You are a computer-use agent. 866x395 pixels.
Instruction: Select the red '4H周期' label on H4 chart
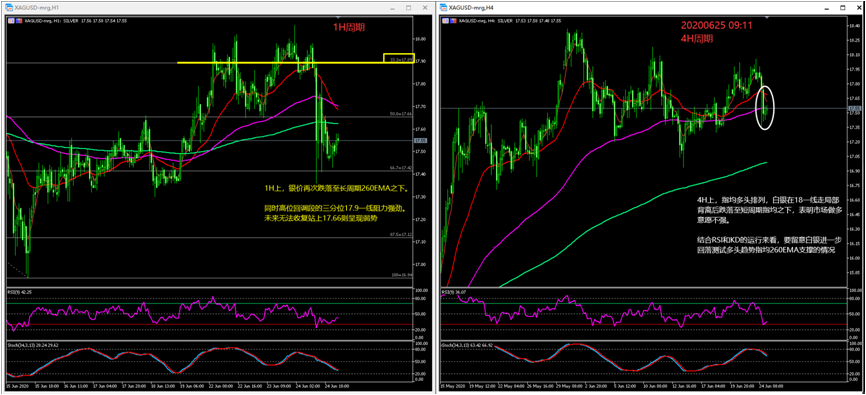point(696,38)
